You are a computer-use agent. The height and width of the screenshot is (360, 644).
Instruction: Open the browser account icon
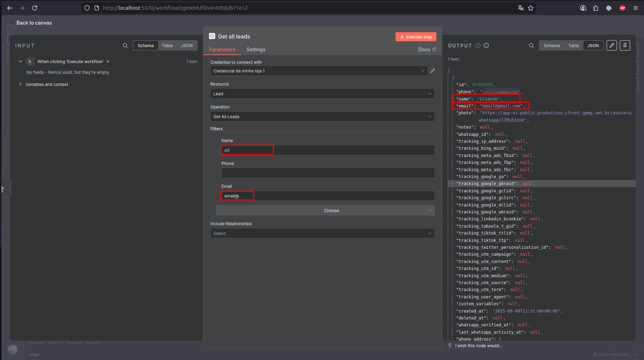click(x=583, y=8)
